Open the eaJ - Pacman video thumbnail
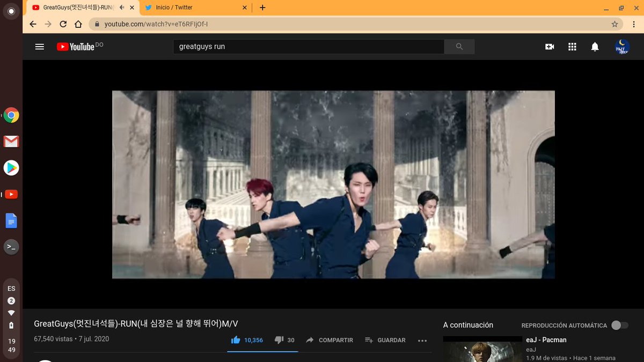This screenshot has width=644, height=362. pyautogui.click(x=482, y=349)
